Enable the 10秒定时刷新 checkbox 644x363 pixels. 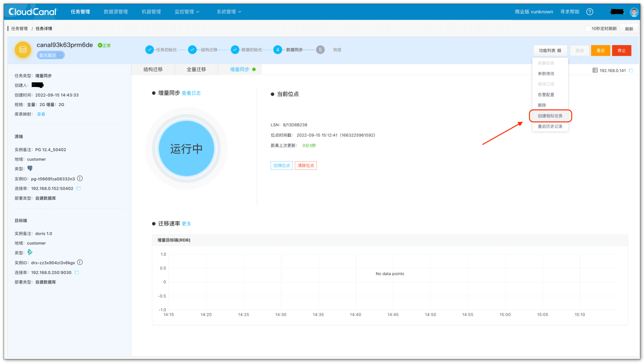588,29
